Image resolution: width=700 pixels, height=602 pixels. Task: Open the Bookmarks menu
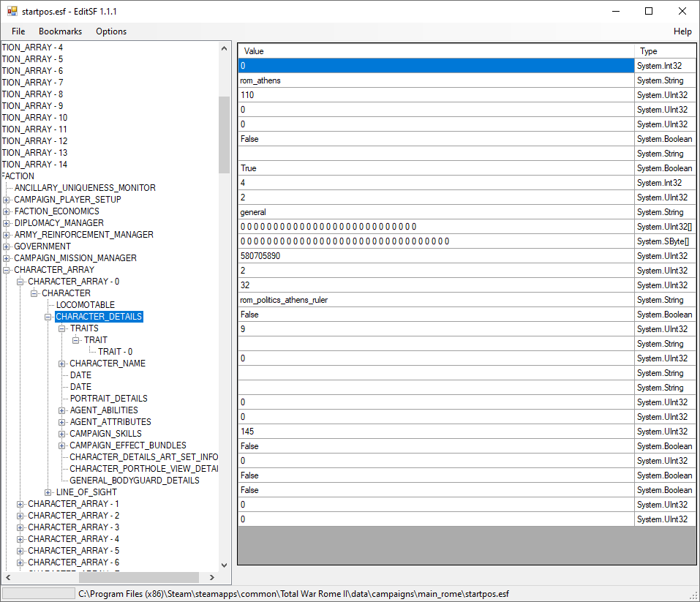pyautogui.click(x=60, y=31)
